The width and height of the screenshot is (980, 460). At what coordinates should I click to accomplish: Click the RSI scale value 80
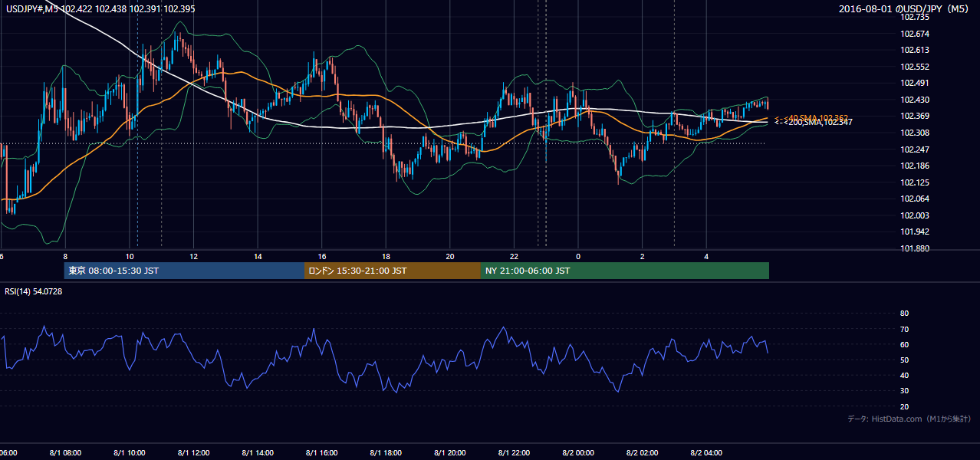pyautogui.click(x=904, y=314)
